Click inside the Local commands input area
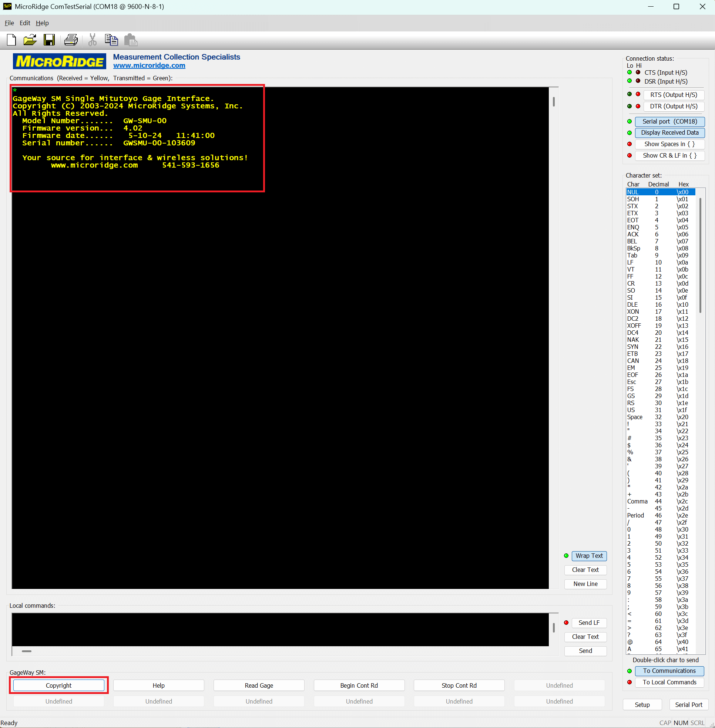 click(280, 630)
